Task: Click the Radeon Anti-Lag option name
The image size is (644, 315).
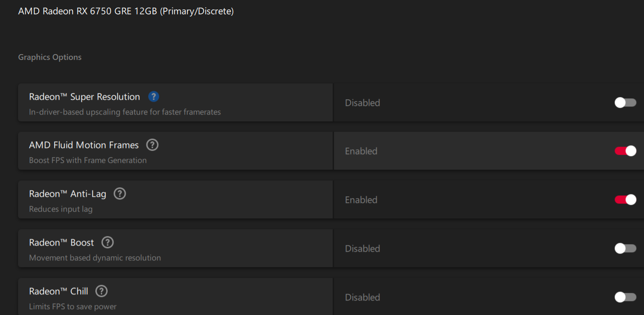Action: 67,194
